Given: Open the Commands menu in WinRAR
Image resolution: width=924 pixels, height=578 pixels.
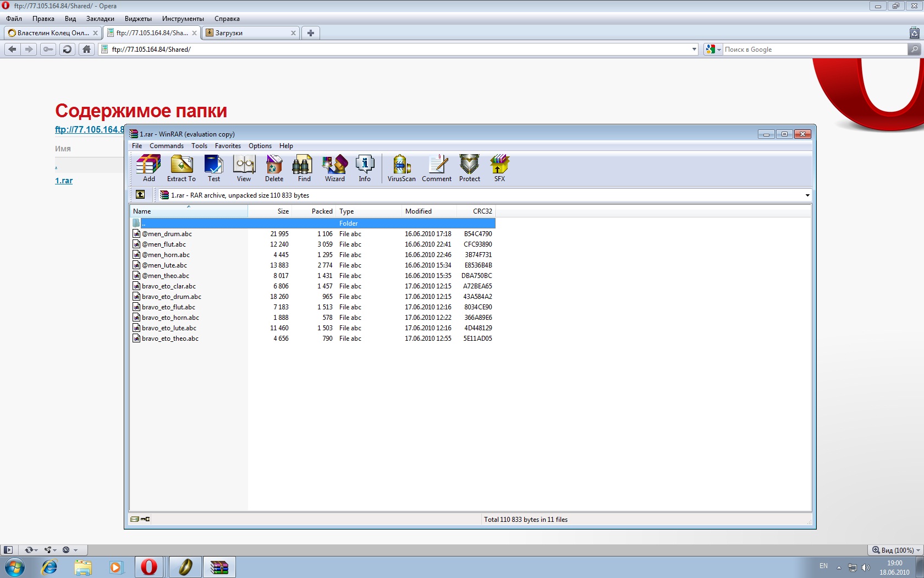Looking at the screenshot, I should [166, 146].
